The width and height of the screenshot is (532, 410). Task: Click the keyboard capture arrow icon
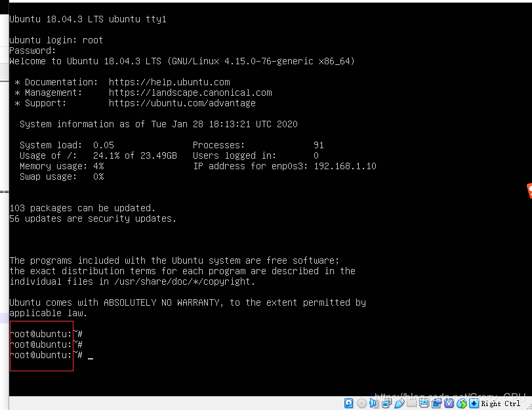pos(474,403)
